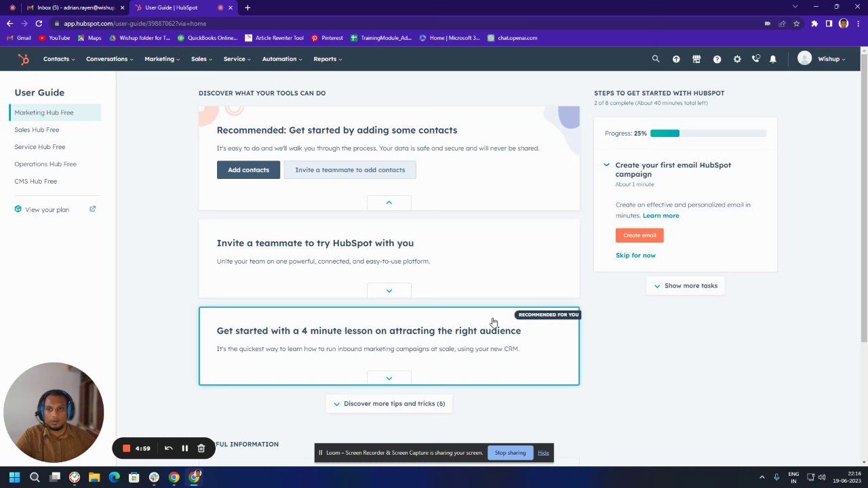Click the calling phone icon
Screen dimensions: 868x488
click(755, 59)
